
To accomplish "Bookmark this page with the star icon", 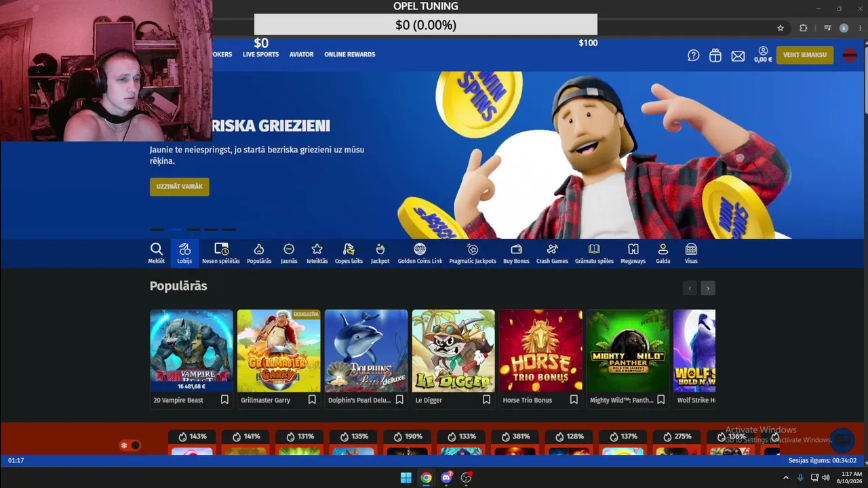I will tap(781, 28).
